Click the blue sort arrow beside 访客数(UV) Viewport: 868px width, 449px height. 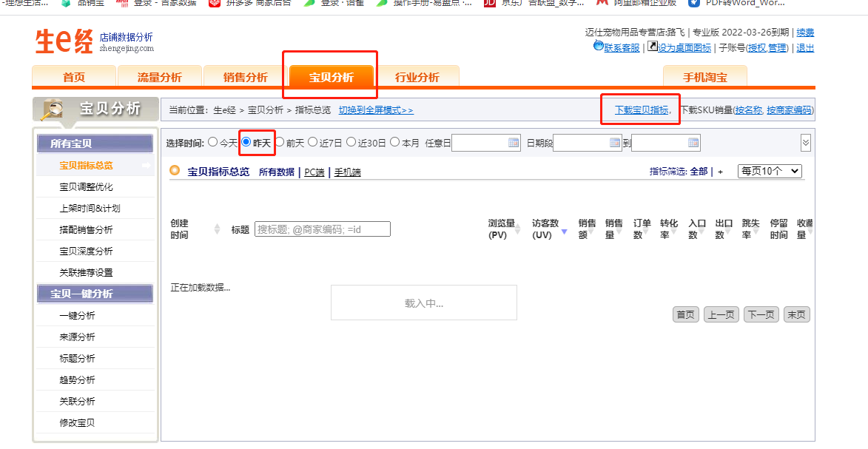click(x=564, y=232)
